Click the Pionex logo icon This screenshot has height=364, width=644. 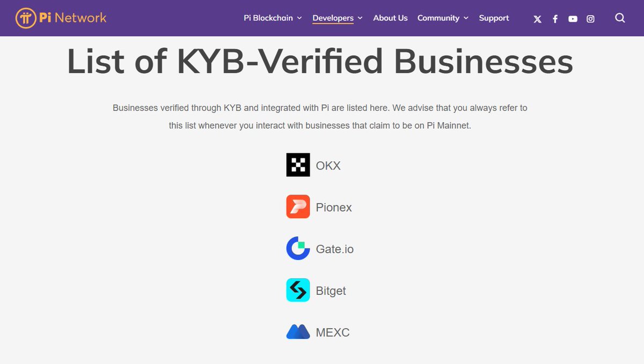point(298,207)
